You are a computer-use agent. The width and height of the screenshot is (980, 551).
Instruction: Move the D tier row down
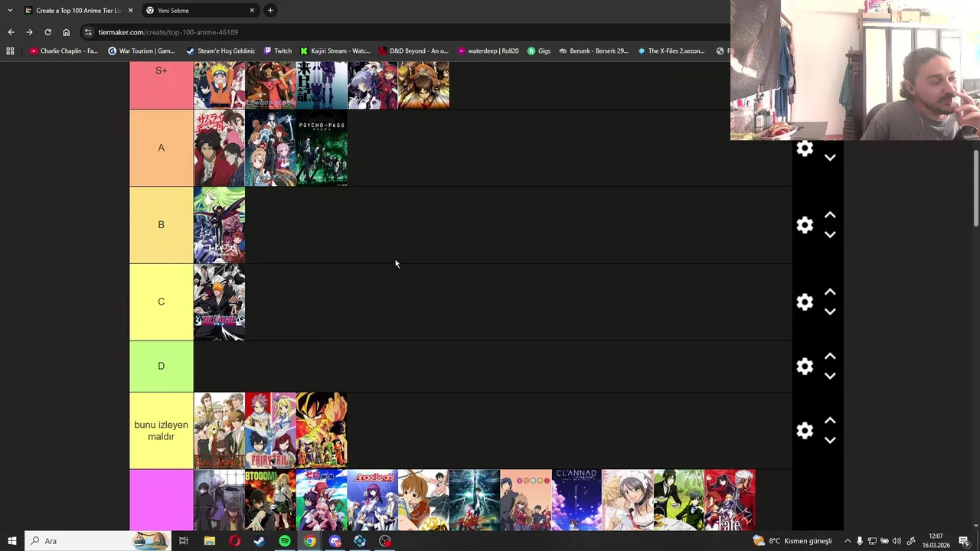point(830,376)
